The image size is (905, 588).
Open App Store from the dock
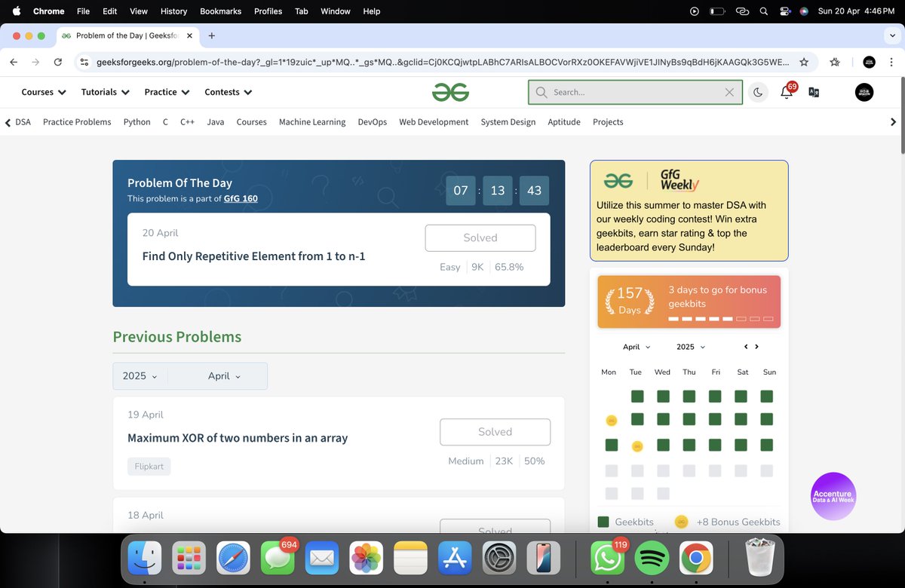[x=456, y=559]
